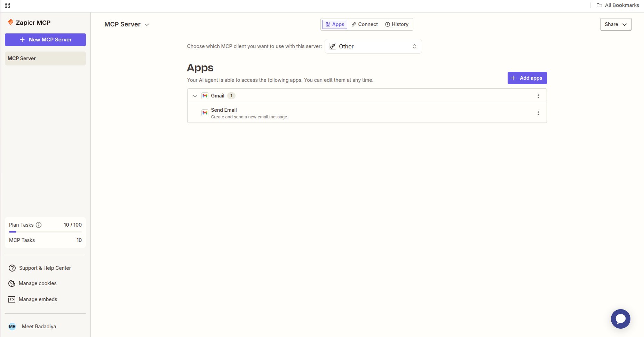Click the Zapier MCP title text
Image resolution: width=644 pixels, height=337 pixels.
pos(33,23)
